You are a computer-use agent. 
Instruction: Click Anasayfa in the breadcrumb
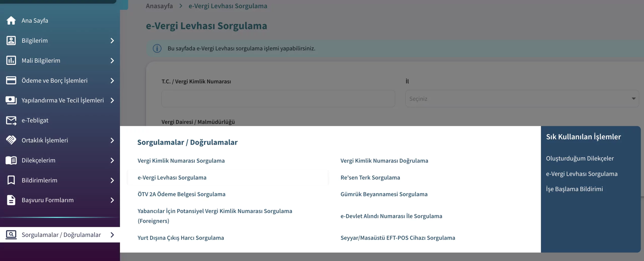point(159,6)
